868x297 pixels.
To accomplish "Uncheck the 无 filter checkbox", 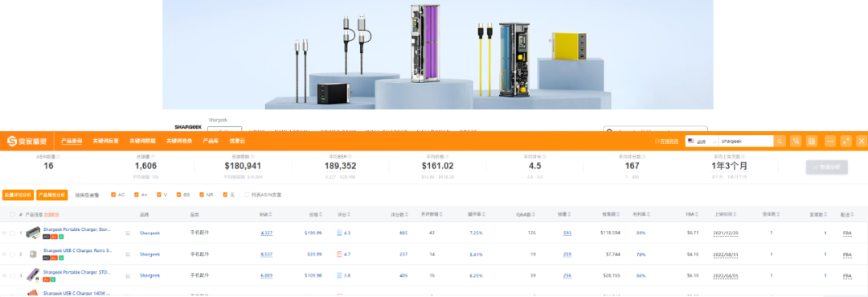I will click(225, 195).
